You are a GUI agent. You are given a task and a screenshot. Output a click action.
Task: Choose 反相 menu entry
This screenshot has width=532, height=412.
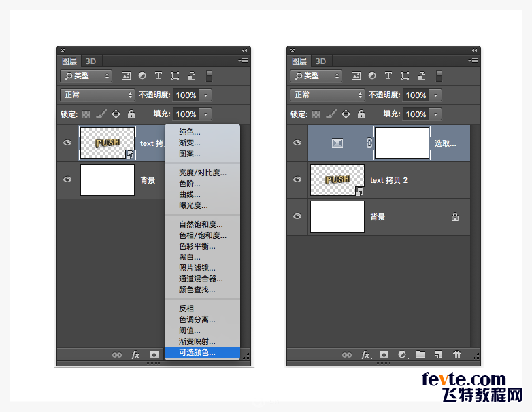pos(202,309)
